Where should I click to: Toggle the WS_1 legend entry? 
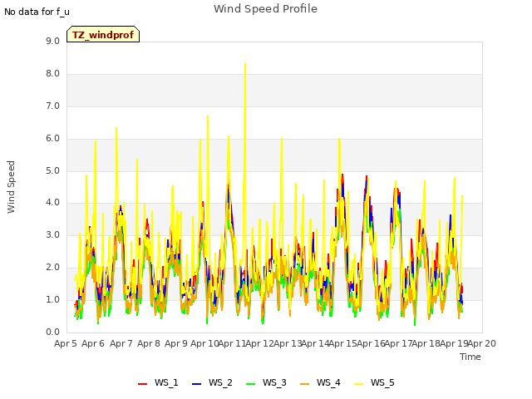(x=158, y=382)
